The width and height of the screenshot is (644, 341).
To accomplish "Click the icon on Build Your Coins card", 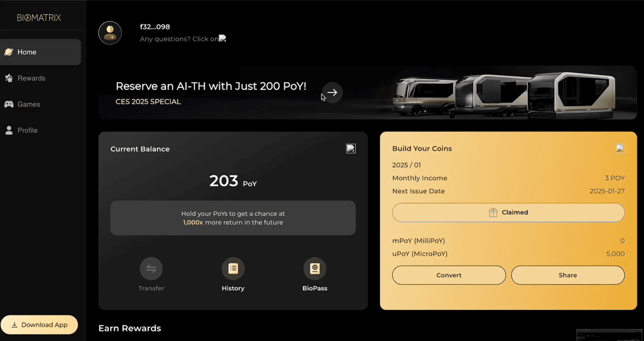I will [620, 148].
